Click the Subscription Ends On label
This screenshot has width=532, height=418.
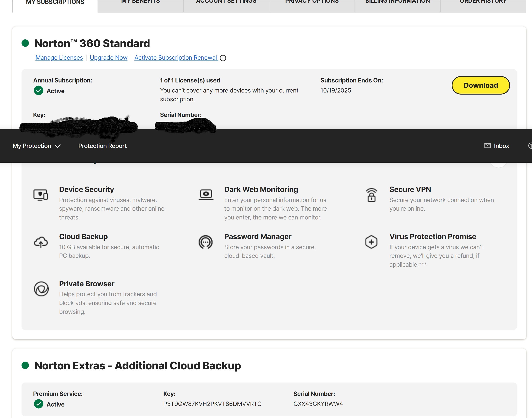[352, 80]
